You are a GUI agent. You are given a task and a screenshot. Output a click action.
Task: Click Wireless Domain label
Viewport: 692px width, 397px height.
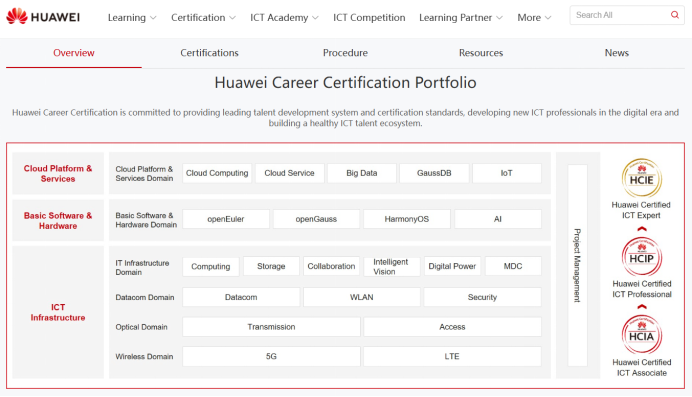(x=144, y=356)
